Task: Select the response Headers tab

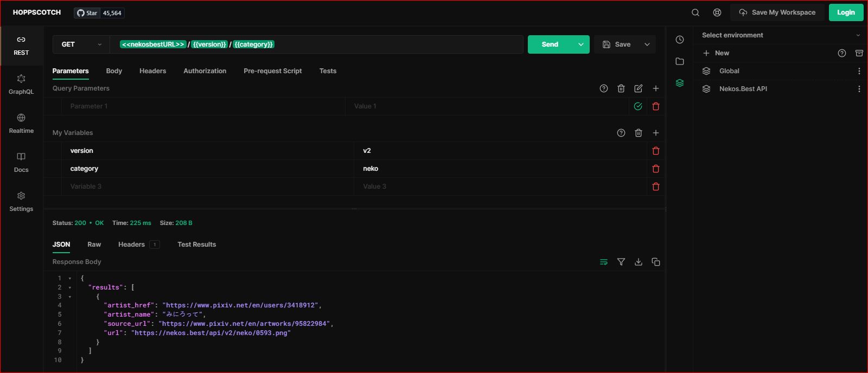Action: click(139, 245)
